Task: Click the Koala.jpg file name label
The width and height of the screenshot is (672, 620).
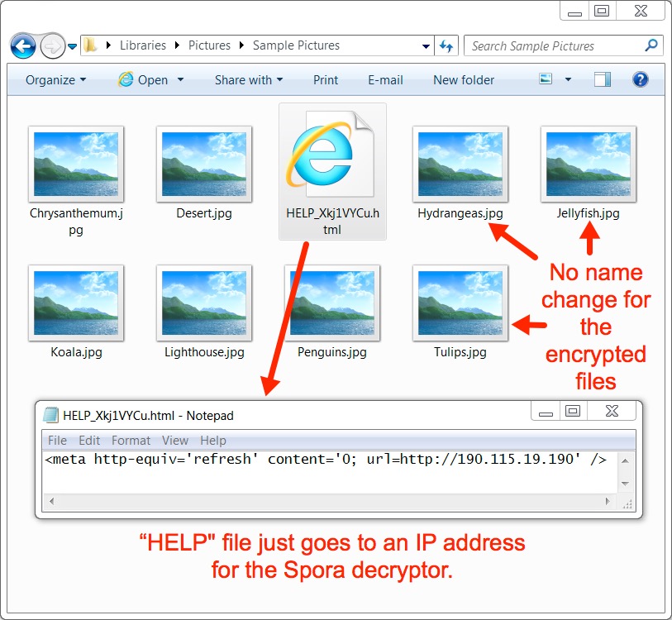Action: [x=76, y=352]
